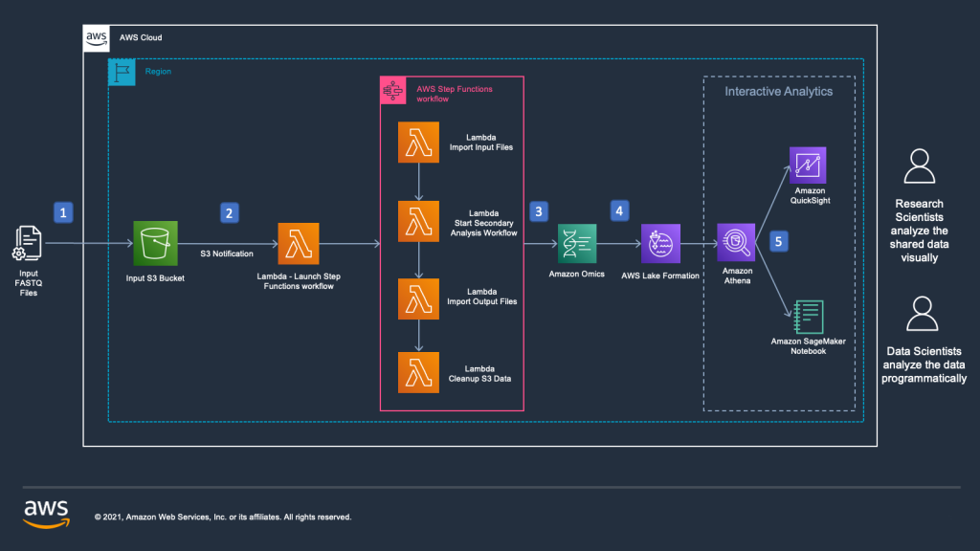Click the Region flag icon
This screenshot has width=980, height=551.
(x=121, y=72)
